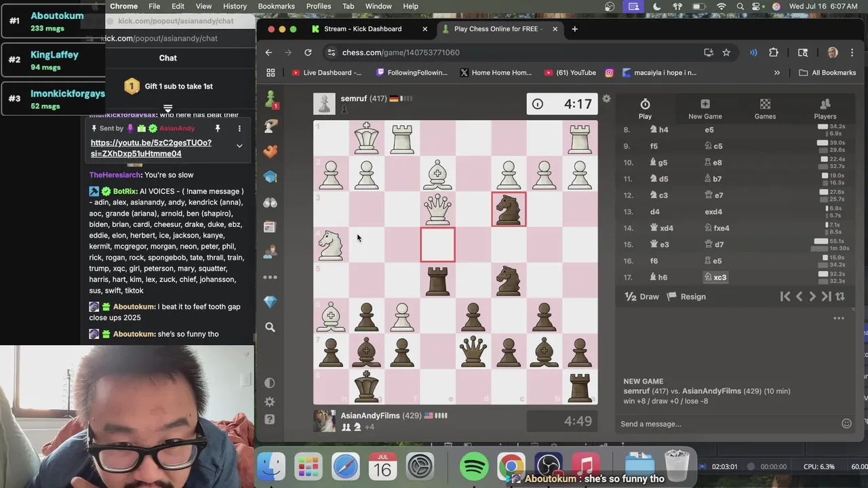
Task: Open the emoji picker in game chat
Action: pyautogui.click(x=846, y=424)
